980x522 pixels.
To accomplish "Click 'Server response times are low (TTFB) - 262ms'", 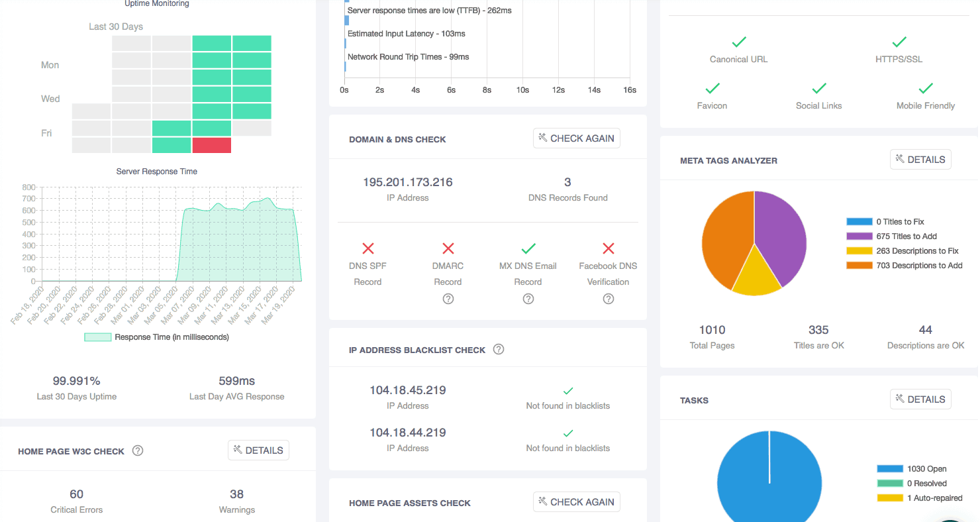I will pos(430,11).
